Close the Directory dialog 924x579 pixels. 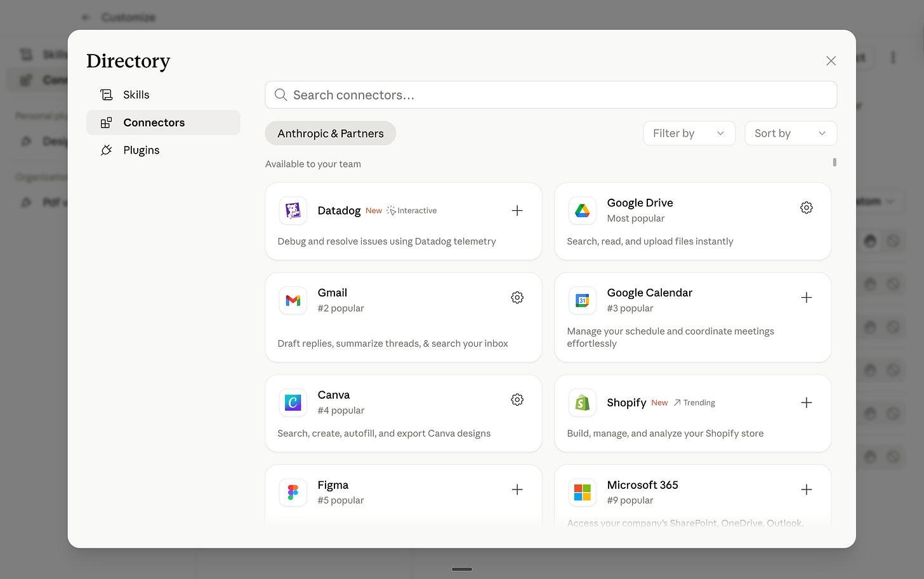point(831,61)
